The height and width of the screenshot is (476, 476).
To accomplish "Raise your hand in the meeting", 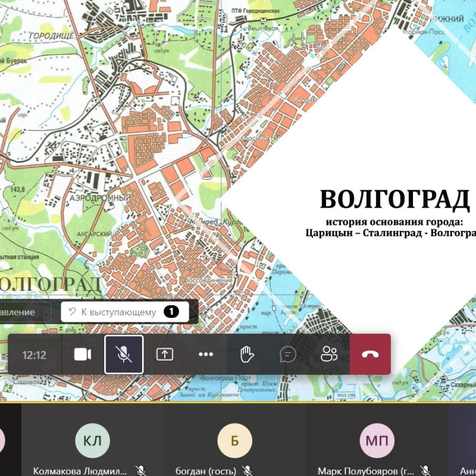I will tap(247, 355).
